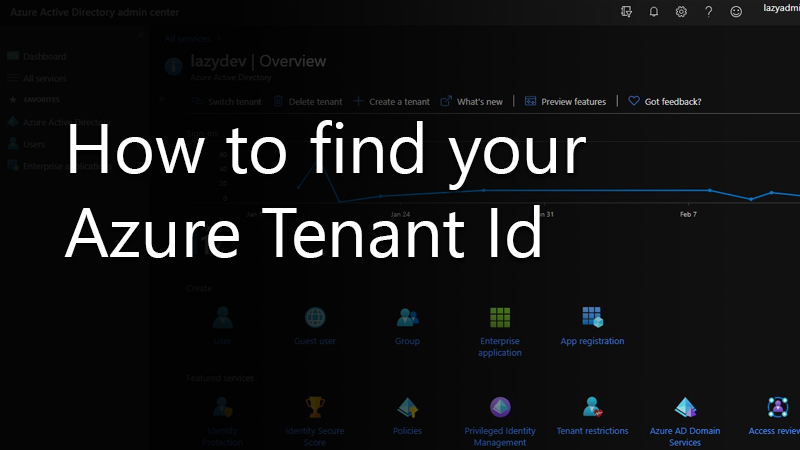Open Users in the sidebar

(27, 144)
